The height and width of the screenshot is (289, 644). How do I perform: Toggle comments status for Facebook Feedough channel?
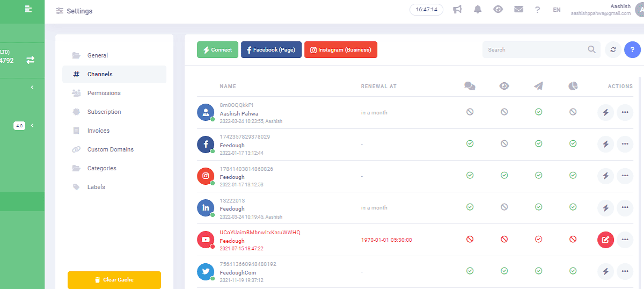pyautogui.click(x=470, y=144)
